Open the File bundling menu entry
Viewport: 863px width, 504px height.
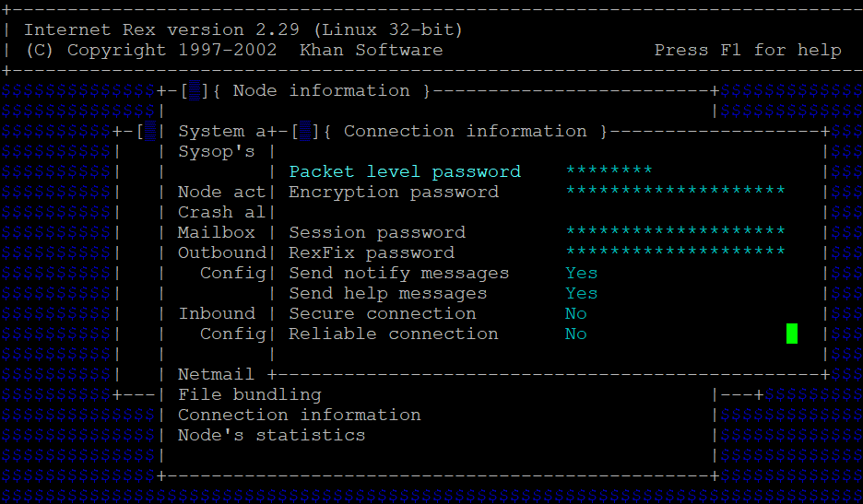pos(249,394)
